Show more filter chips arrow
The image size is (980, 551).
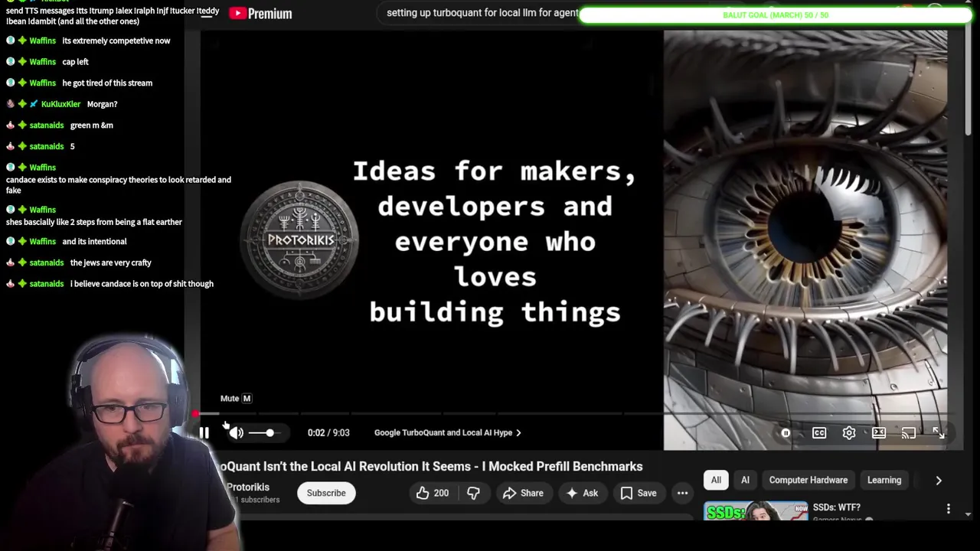[939, 480]
